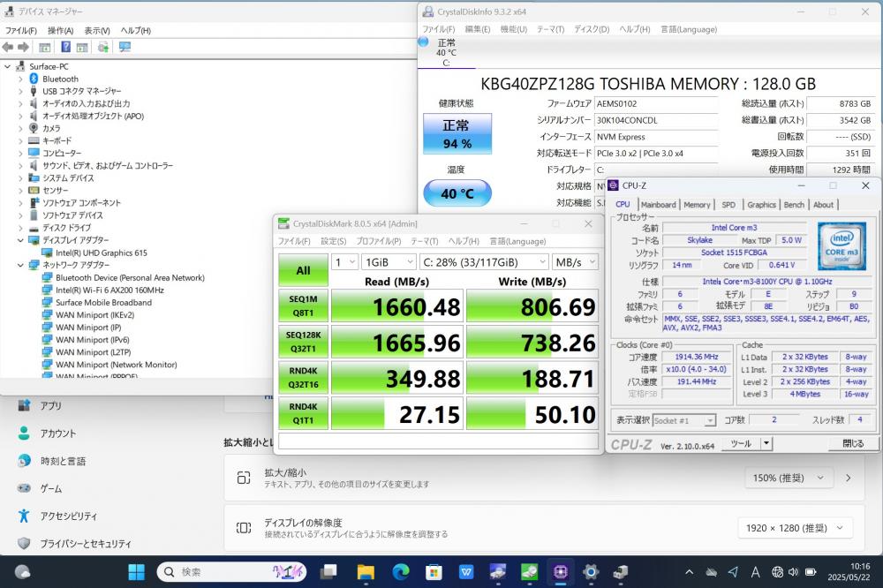Screen dimensions: 883x588
Task: Open ゲーム in Settings sidebar
Action: tap(50, 488)
